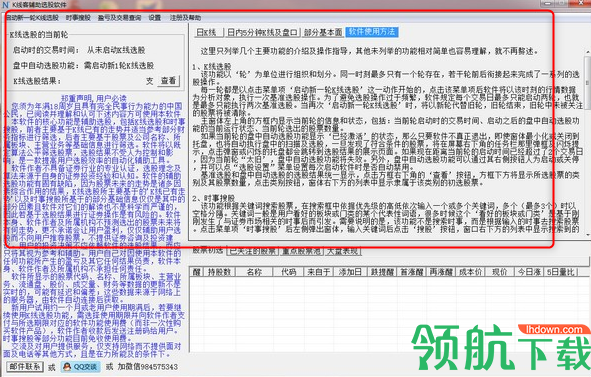Switch to the 日内5分钟K线及盘口 tab

[x=263, y=32]
